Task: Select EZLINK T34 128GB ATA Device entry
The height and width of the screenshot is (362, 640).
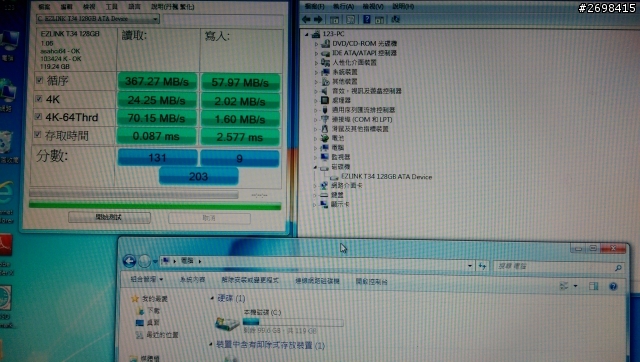Action: click(386, 177)
